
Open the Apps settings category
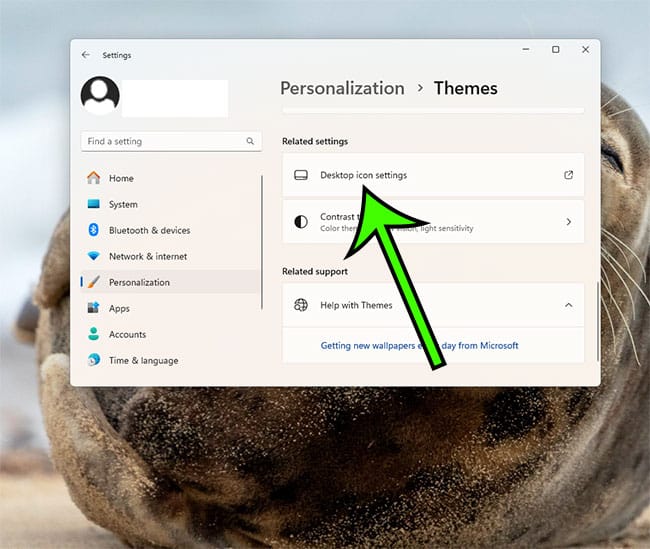point(170,308)
